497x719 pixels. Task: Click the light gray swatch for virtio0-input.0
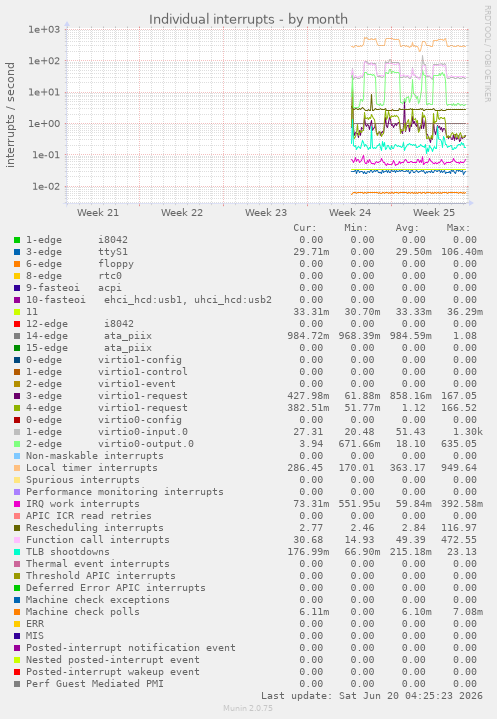click(x=17, y=432)
